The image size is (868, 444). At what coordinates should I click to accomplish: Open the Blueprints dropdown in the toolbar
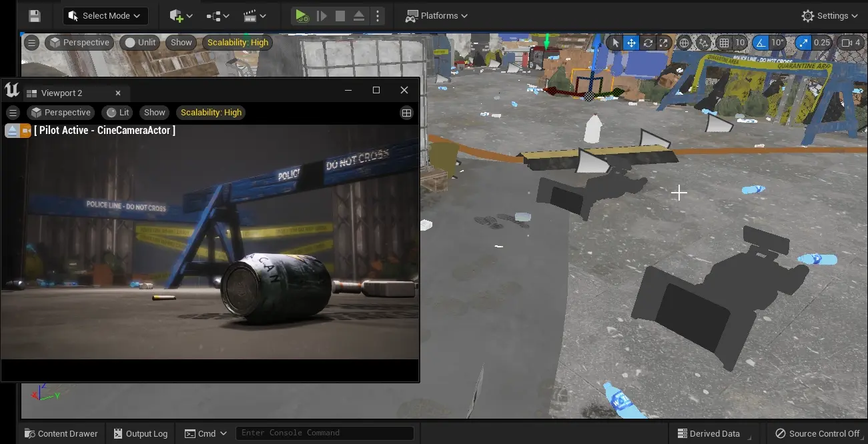tap(218, 16)
